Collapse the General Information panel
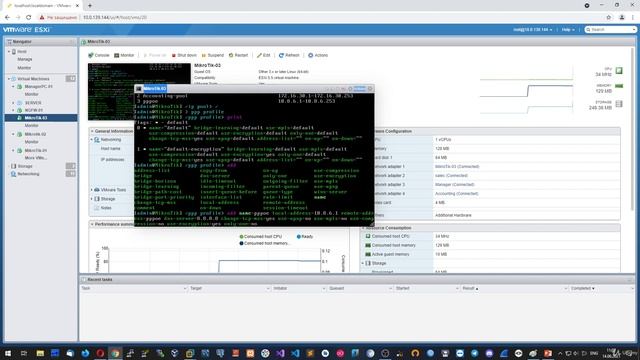This screenshot has height=360, width=640. click(92, 131)
